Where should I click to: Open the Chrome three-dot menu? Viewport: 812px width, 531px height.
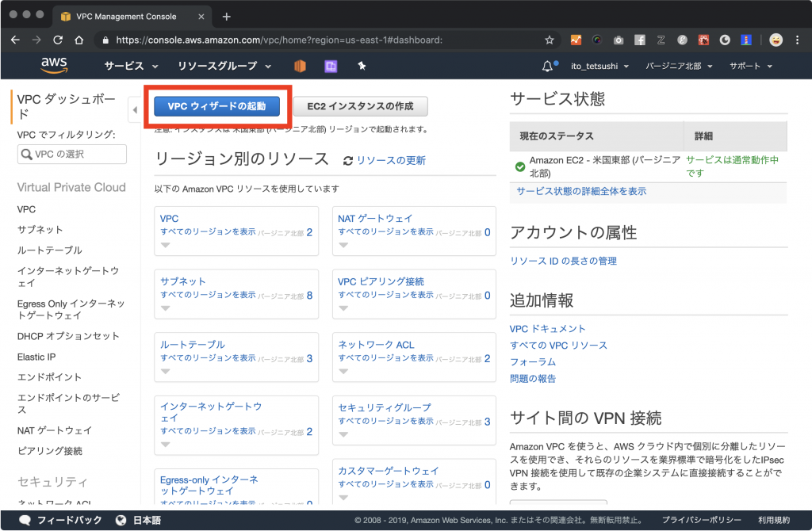click(x=797, y=40)
